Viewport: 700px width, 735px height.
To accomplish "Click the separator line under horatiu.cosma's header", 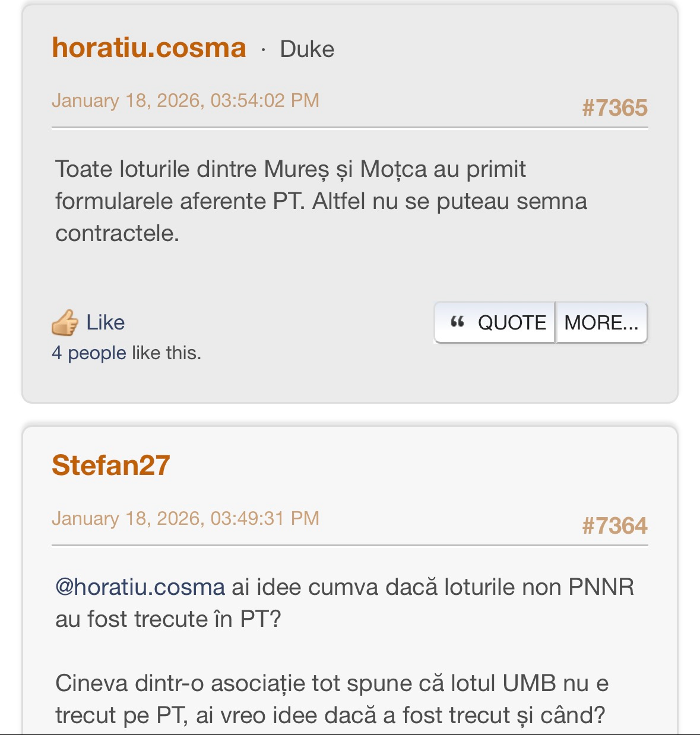I will [350, 126].
